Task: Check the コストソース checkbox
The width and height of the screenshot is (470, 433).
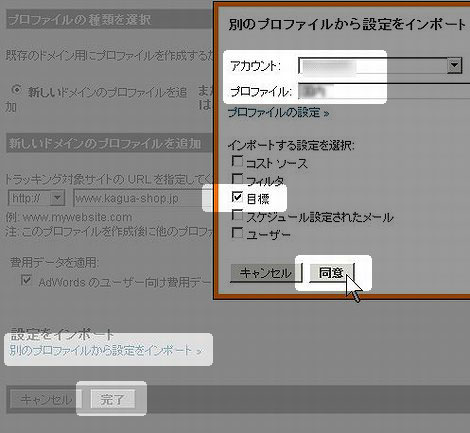Action: [237, 162]
